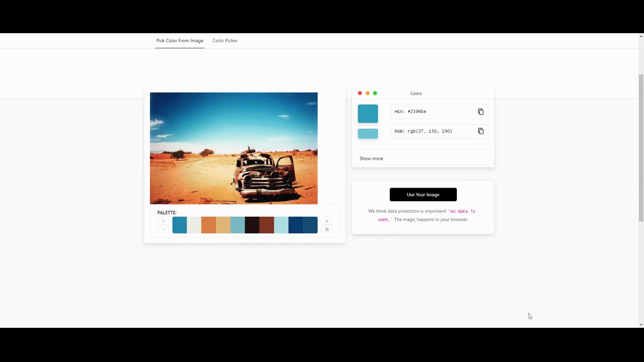The width and height of the screenshot is (644, 362).
Task: Select the navy blue palette swatch
Action: tap(296, 225)
